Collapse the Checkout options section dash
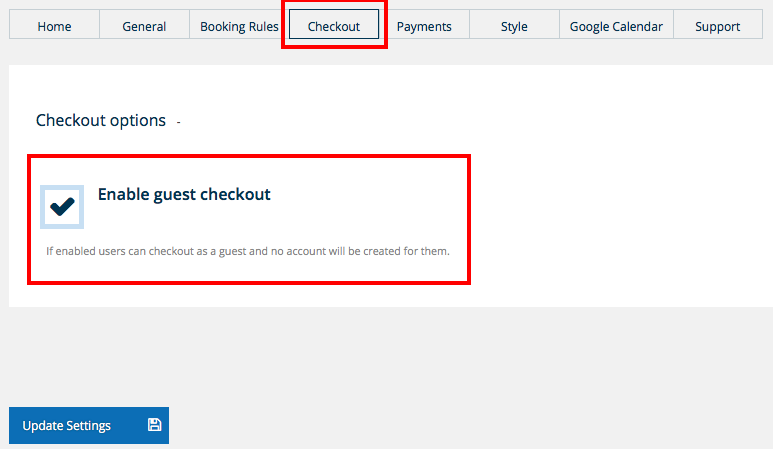 click(x=178, y=122)
